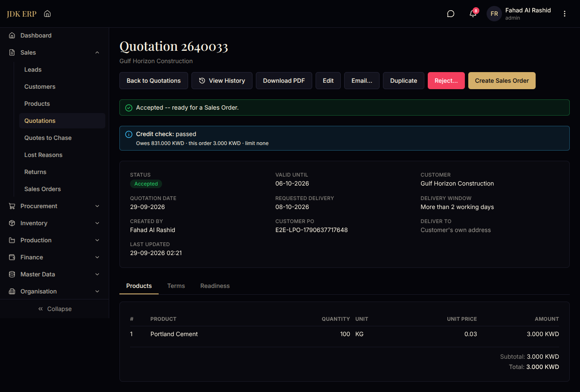Open the chat messages icon
The image size is (580, 392).
click(451, 14)
